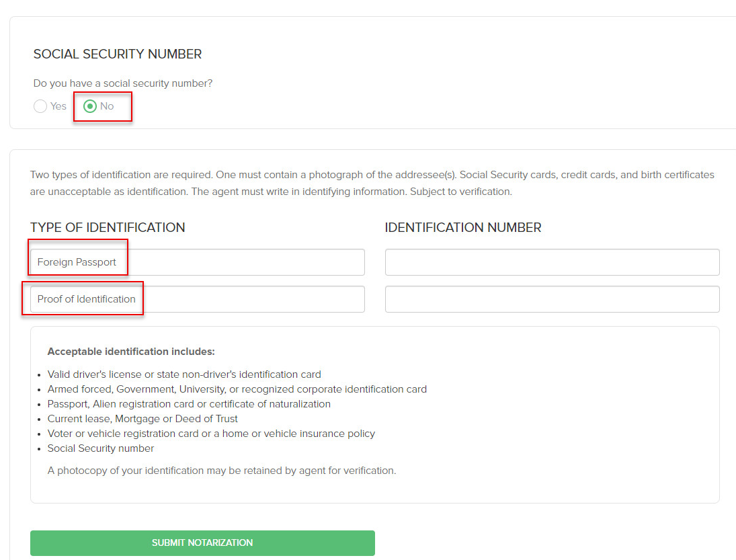Click the Type of Identification column heading
This screenshot has width=736, height=560.
click(108, 228)
